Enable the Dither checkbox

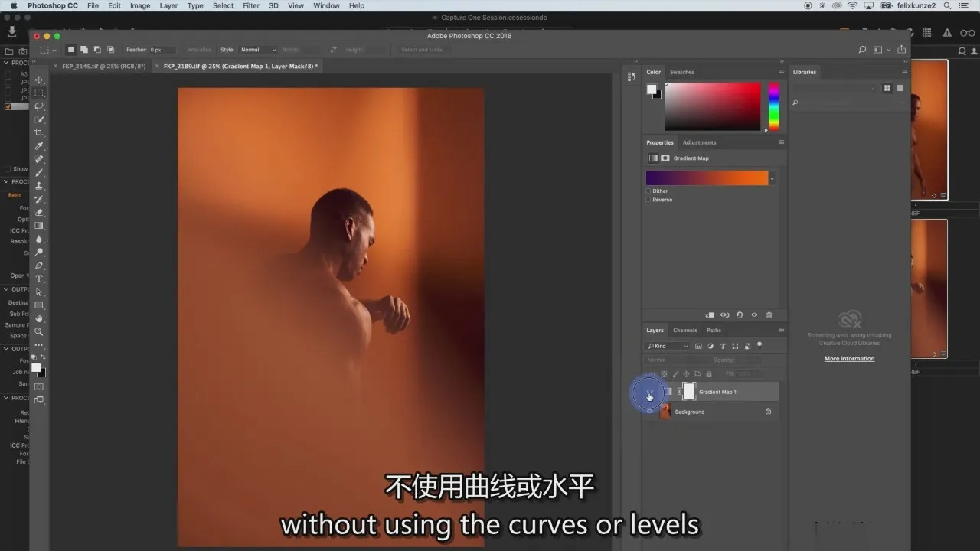tap(648, 191)
